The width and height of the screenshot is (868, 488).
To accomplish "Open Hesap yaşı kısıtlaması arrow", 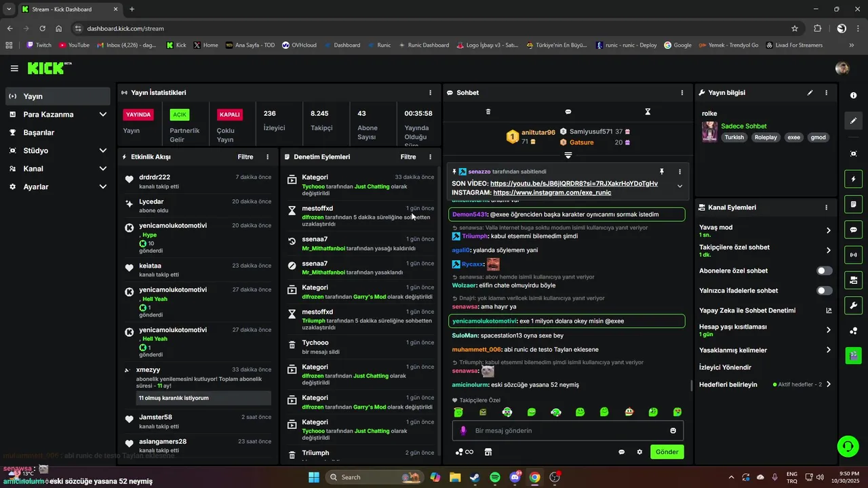I will coord(828,330).
